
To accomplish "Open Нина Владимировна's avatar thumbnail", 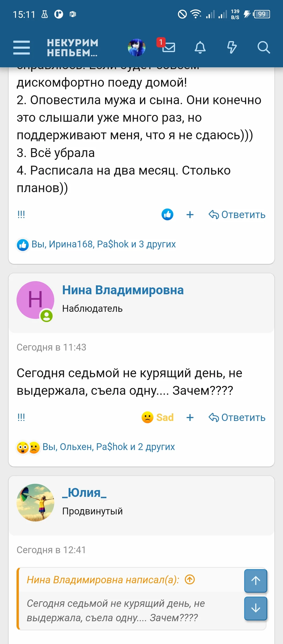I will 36,300.
